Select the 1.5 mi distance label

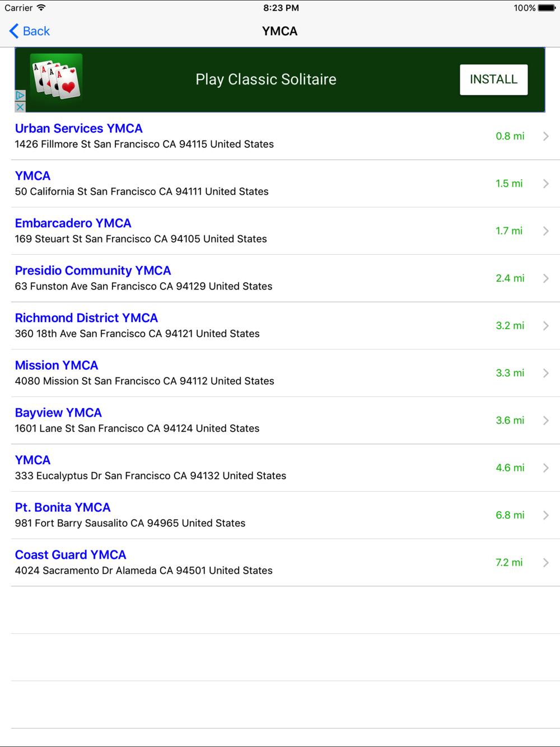point(509,184)
